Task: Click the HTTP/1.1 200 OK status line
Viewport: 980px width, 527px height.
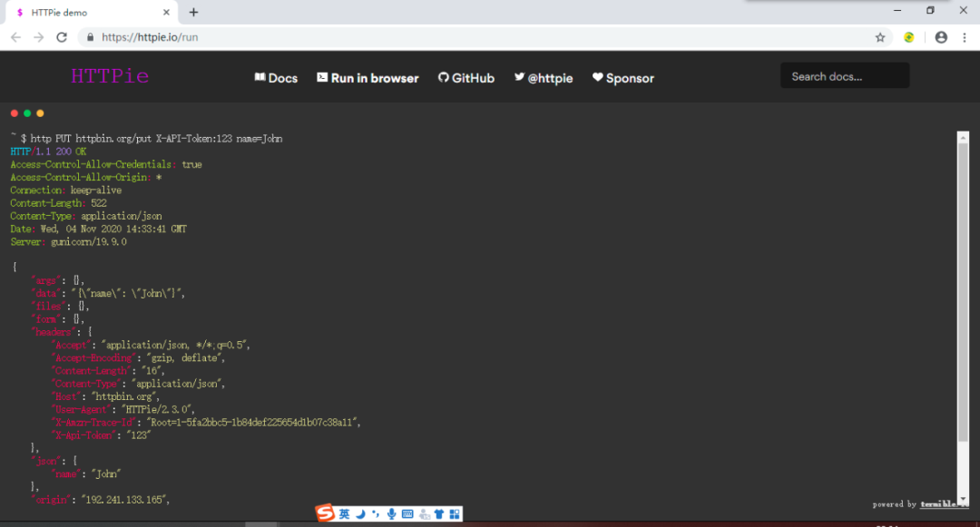Action: [49, 151]
